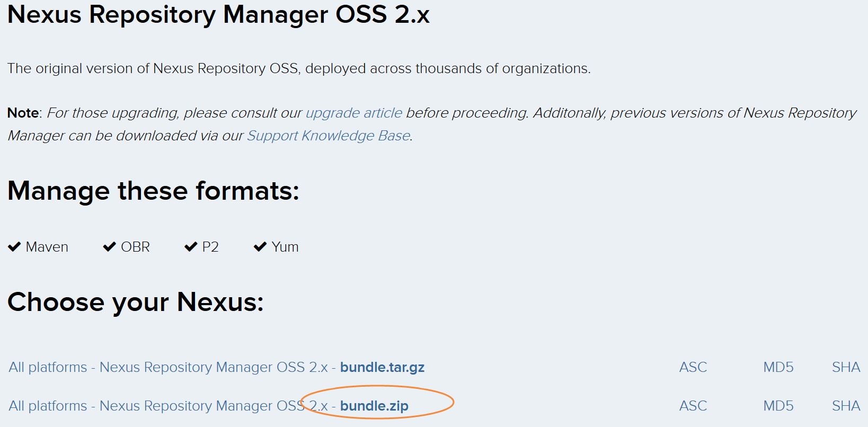Click the Yum format label text
Viewport: 868px width, 427px height.
285,247
